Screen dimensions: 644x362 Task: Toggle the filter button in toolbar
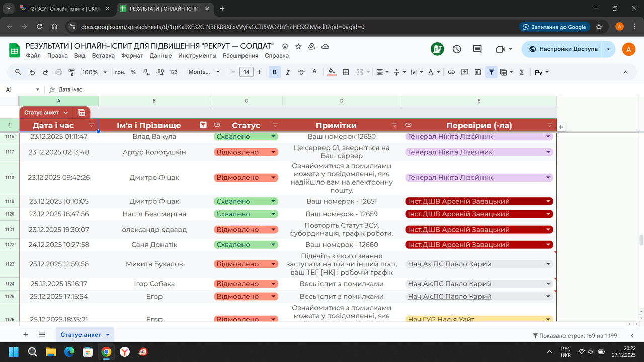pos(491,72)
